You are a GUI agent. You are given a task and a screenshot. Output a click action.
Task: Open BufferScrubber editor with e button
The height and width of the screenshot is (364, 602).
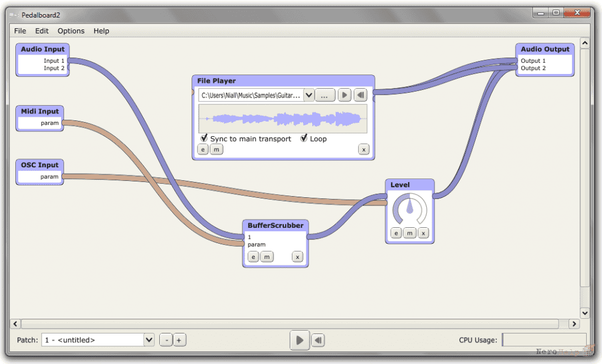click(253, 257)
